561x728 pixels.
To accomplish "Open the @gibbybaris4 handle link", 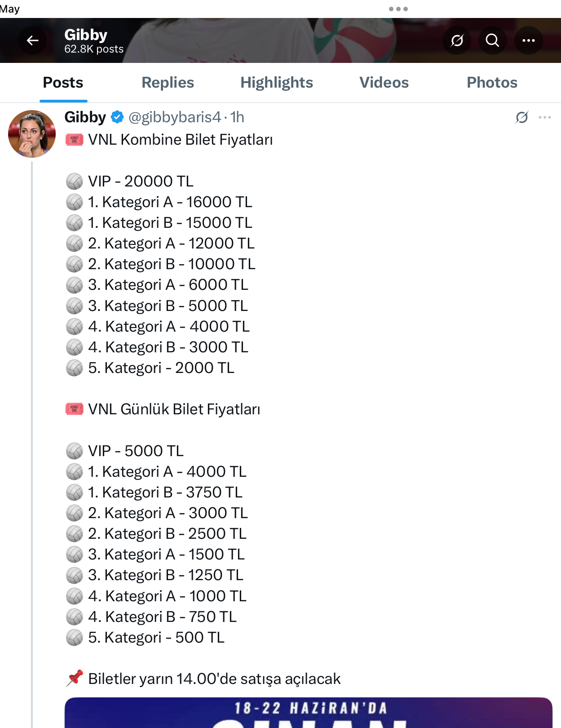I will point(175,117).
